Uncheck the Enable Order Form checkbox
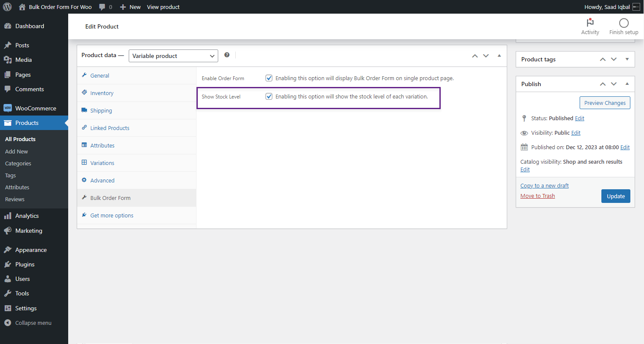This screenshot has width=644, height=344. 269,78
